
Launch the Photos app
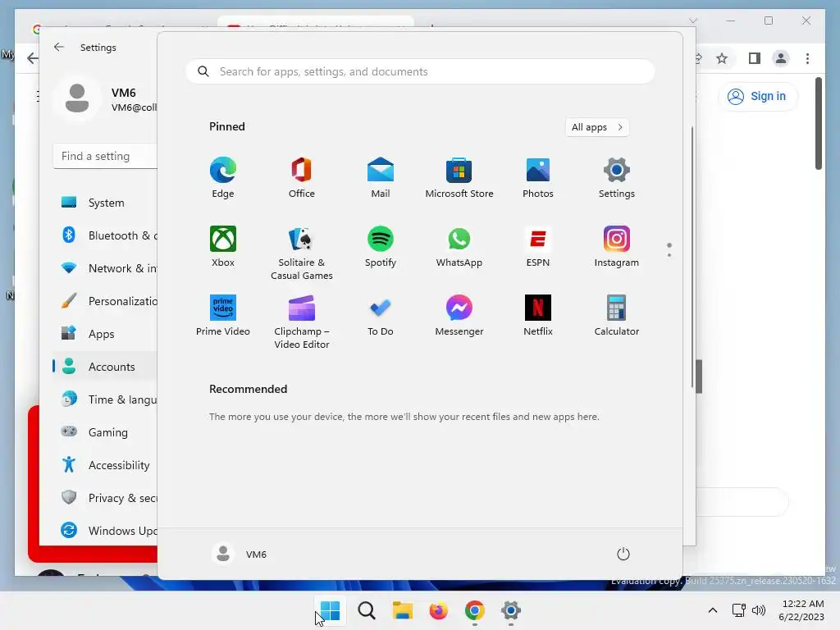[538, 178]
